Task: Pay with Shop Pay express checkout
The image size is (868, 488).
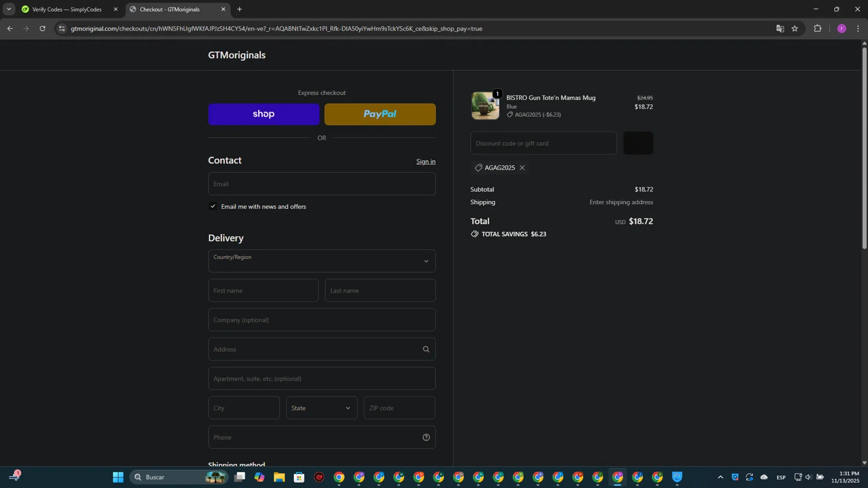Action: (264, 114)
